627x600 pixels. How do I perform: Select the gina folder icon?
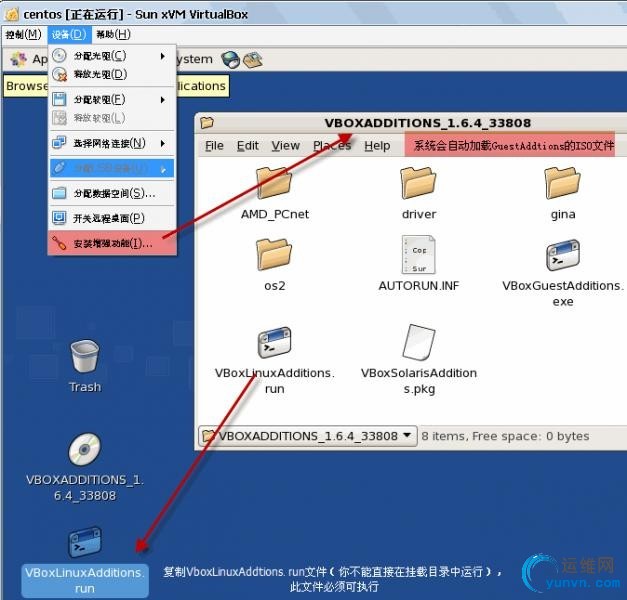562,183
